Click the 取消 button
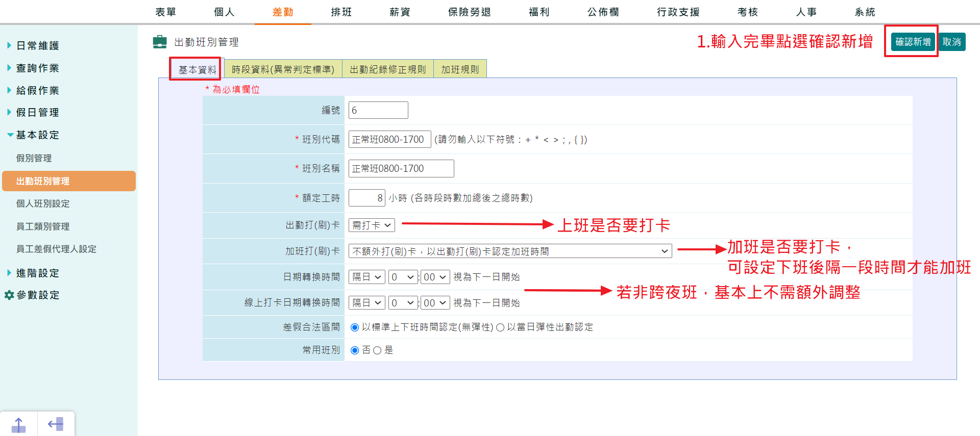The width and height of the screenshot is (980, 436). [952, 42]
